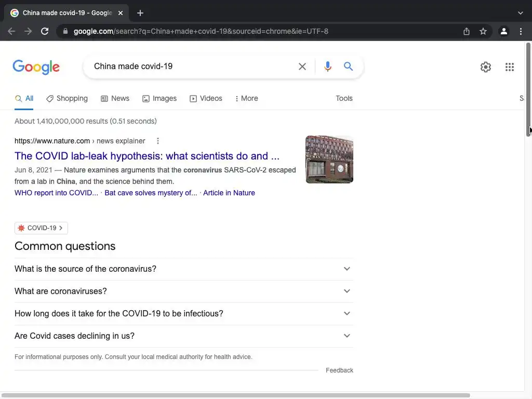532x399 pixels.
Task: Open the Wuhan Institute building thumbnail
Action: click(x=329, y=159)
